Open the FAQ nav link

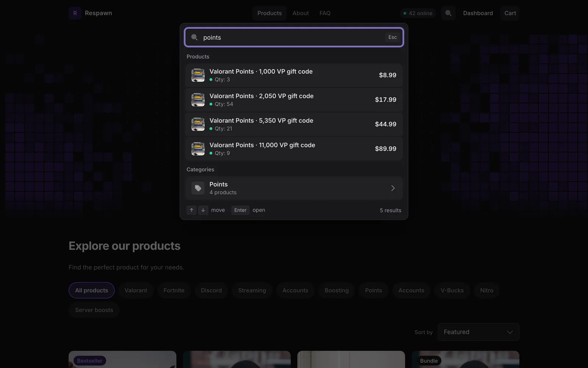click(x=325, y=13)
